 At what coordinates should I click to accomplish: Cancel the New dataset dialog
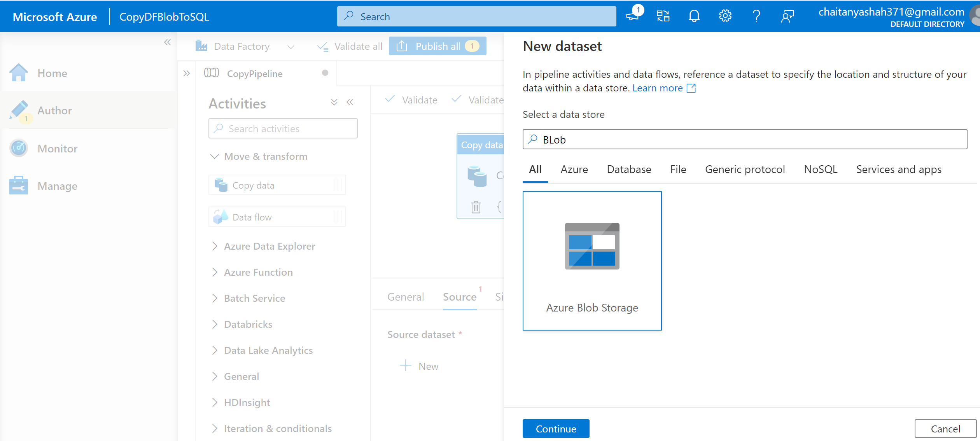[x=945, y=429]
